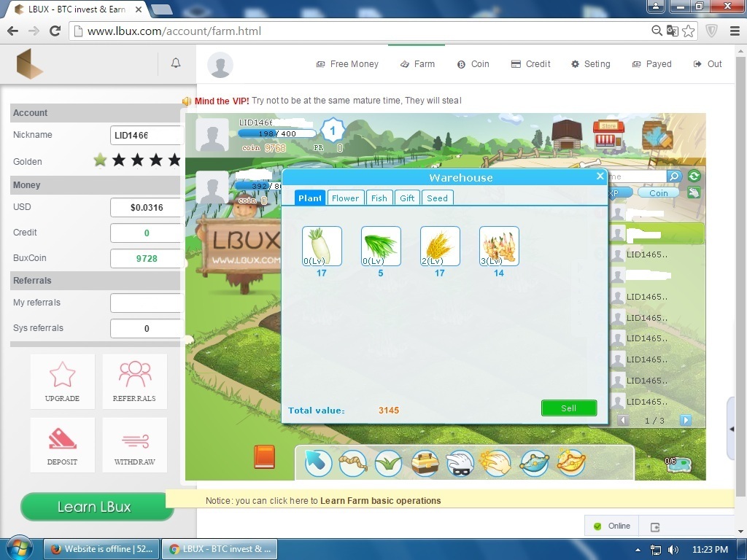This screenshot has width=747, height=560.
Task: Click the profile avatar in header
Action: (x=220, y=65)
